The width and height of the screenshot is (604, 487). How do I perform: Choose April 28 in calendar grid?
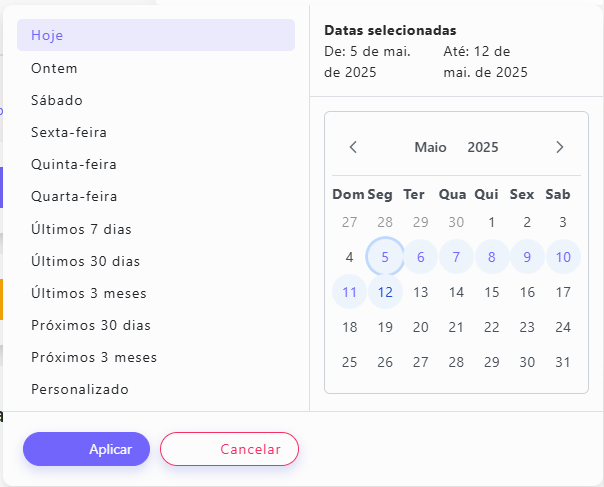pyautogui.click(x=385, y=222)
